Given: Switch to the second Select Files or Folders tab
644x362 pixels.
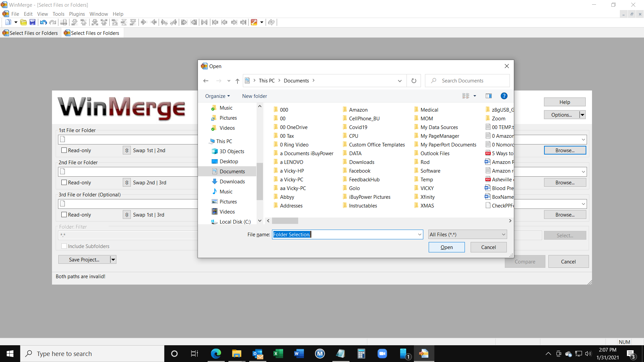Looking at the screenshot, I should coord(92,33).
